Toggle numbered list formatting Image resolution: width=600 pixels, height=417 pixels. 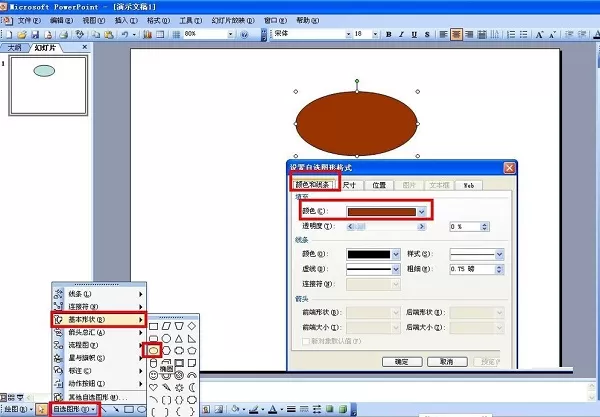pos(511,34)
